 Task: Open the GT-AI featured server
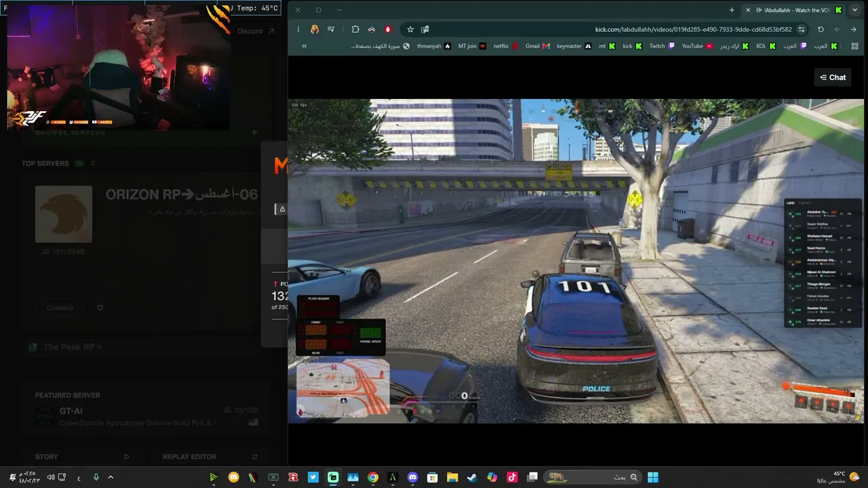coord(146,416)
